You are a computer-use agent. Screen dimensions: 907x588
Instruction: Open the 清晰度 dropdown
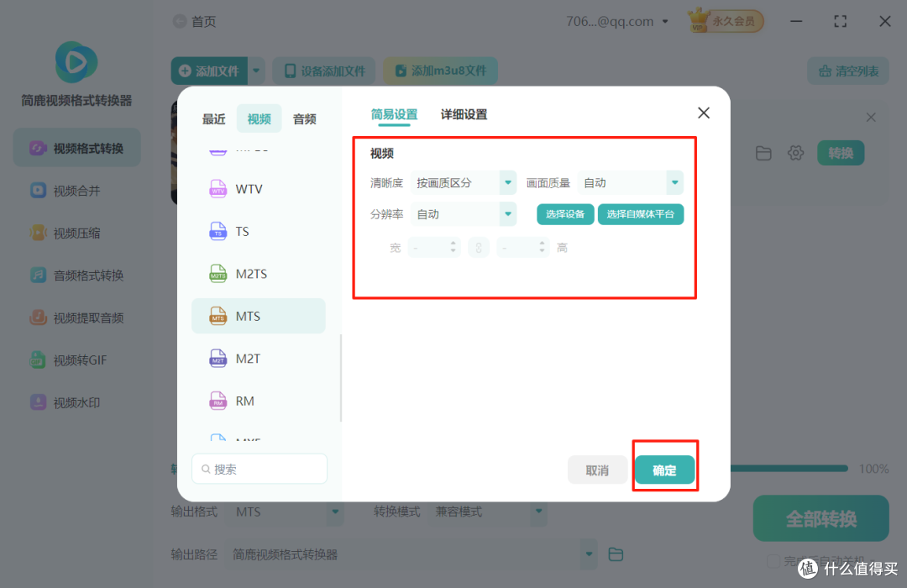(463, 183)
